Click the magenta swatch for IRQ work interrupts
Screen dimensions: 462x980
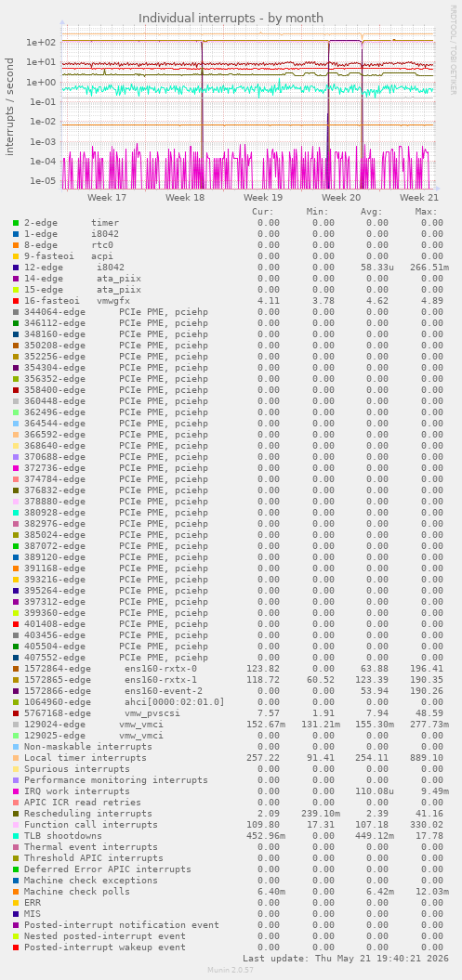[x=16, y=791]
